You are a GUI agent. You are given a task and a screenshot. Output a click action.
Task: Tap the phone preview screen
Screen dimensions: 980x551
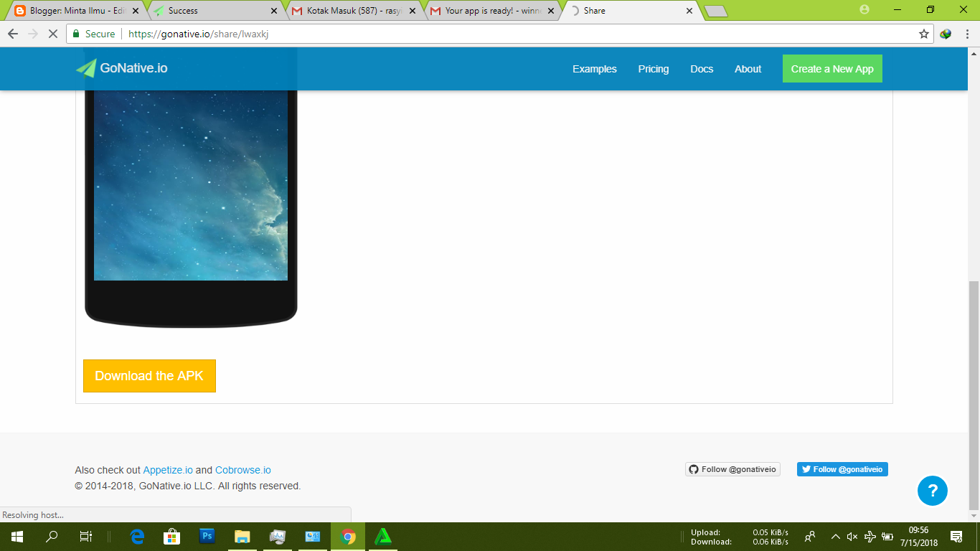191,185
